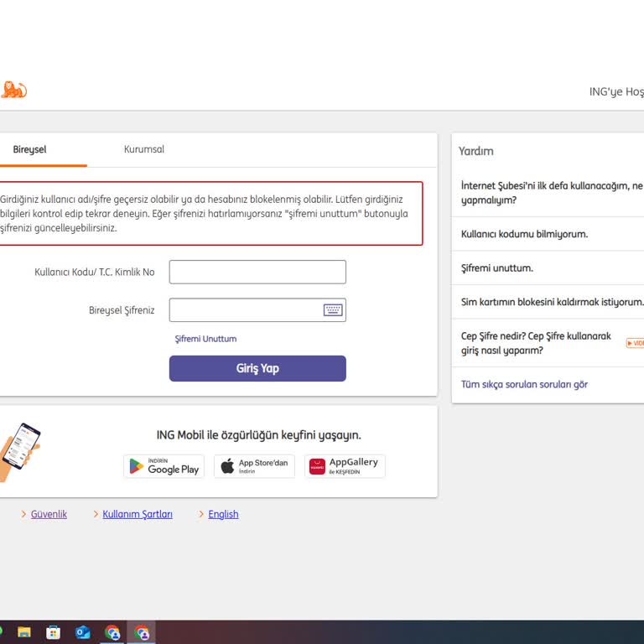Viewport: 644px width, 644px height.
Task: Open the App Store download badge
Action: (x=254, y=466)
